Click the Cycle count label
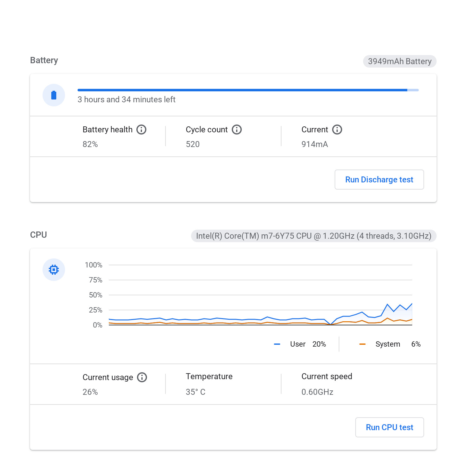 pos(207,130)
